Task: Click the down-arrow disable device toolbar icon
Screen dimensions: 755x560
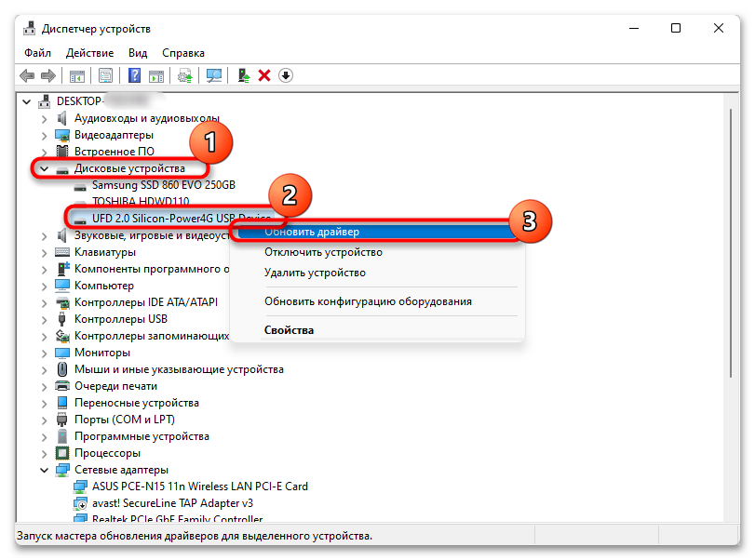Action: tap(286, 75)
